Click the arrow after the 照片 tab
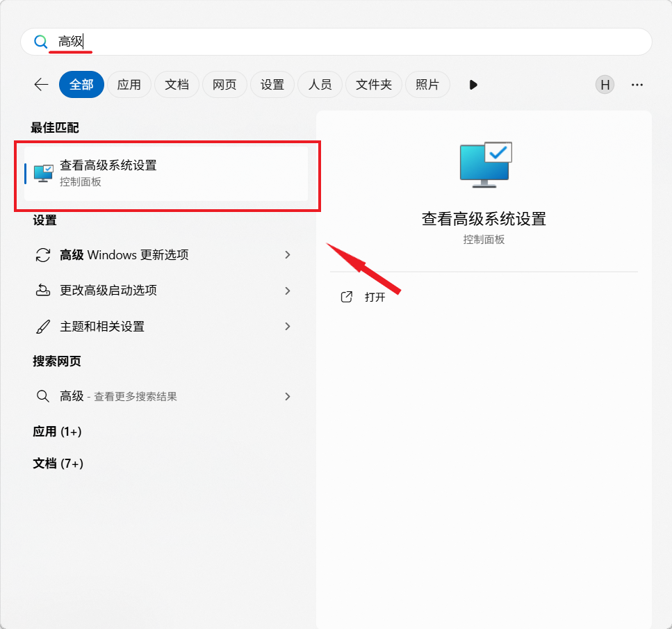 click(x=473, y=84)
